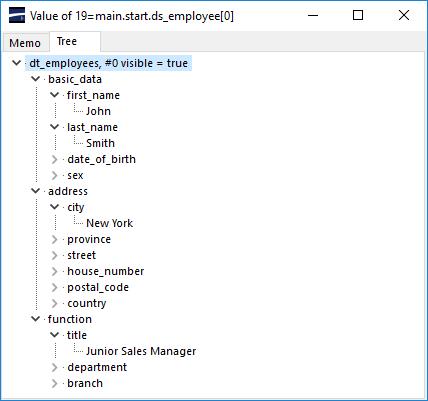Select the Tree tab
428x401 pixels.
[75, 42]
